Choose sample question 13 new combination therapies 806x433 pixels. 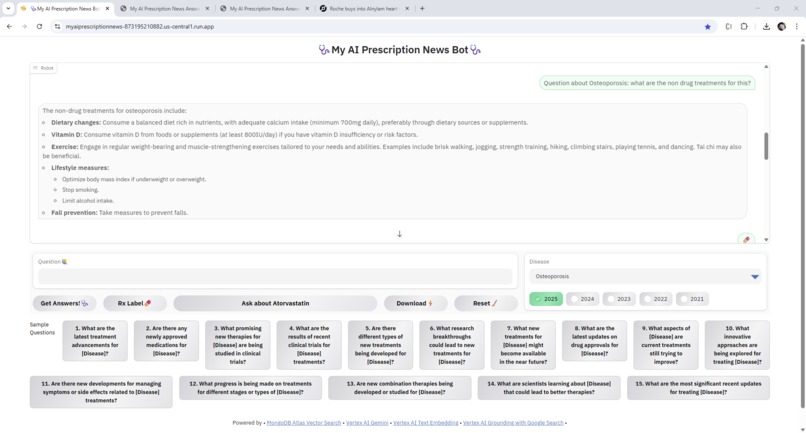click(x=399, y=388)
